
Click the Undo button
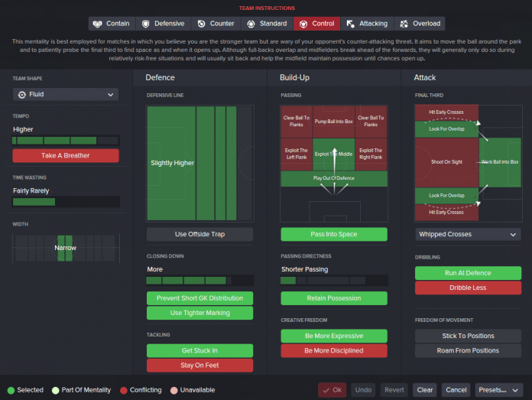(x=363, y=390)
